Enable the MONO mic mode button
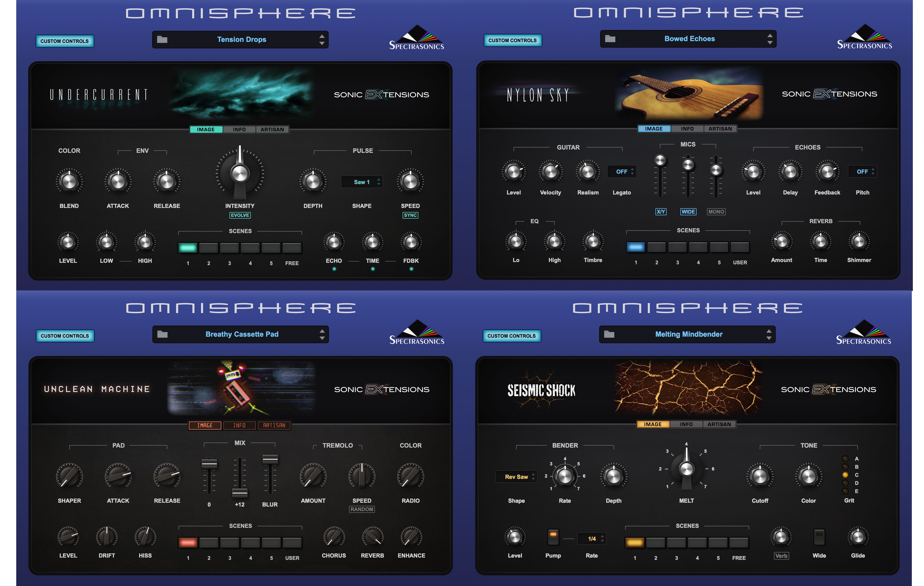Image resolution: width=924 pixels, height=586 pixels. point(716,212)
